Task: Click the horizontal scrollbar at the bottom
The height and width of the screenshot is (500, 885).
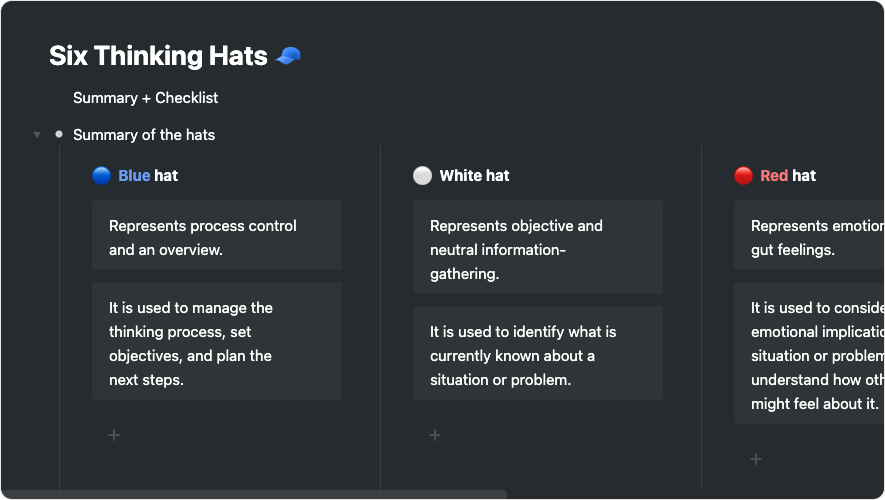Action: point(255,494)
